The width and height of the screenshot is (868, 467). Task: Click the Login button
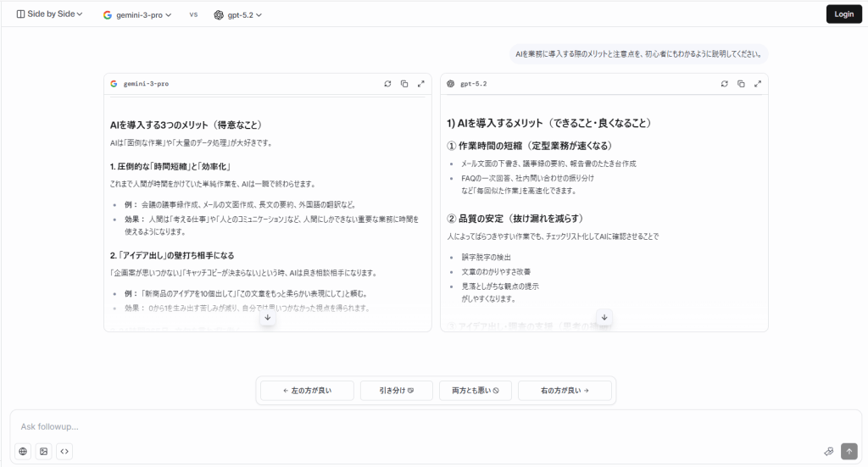tap(843, 14)
